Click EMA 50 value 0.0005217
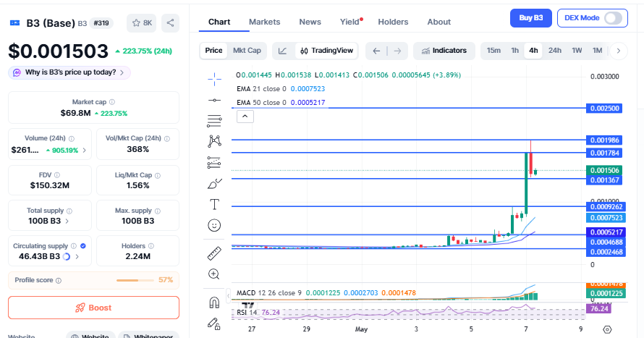This screenshot has width=644, height=338. tap(308, 103)
